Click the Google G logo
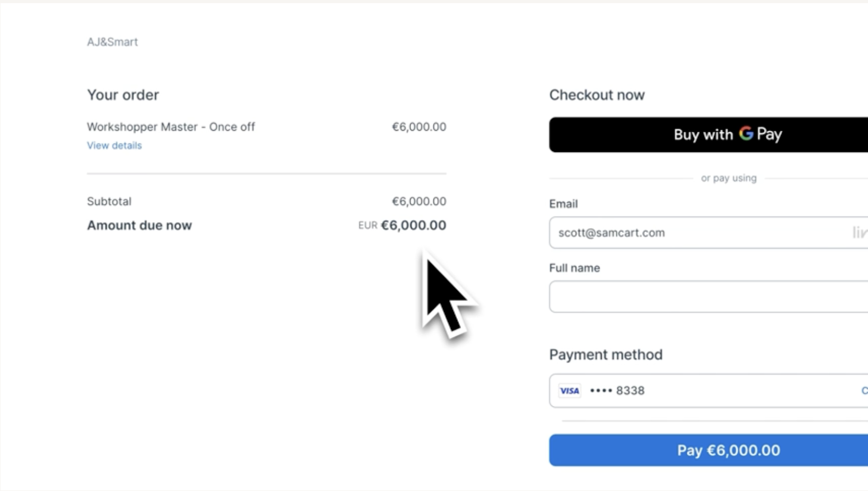 746,133
